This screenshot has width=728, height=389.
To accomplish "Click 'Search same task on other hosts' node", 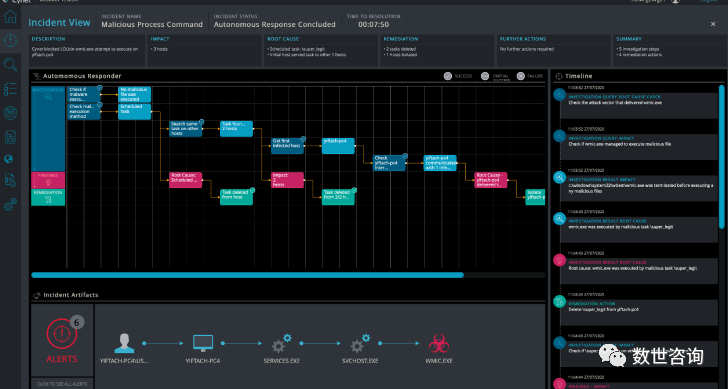I will (186, 129).
